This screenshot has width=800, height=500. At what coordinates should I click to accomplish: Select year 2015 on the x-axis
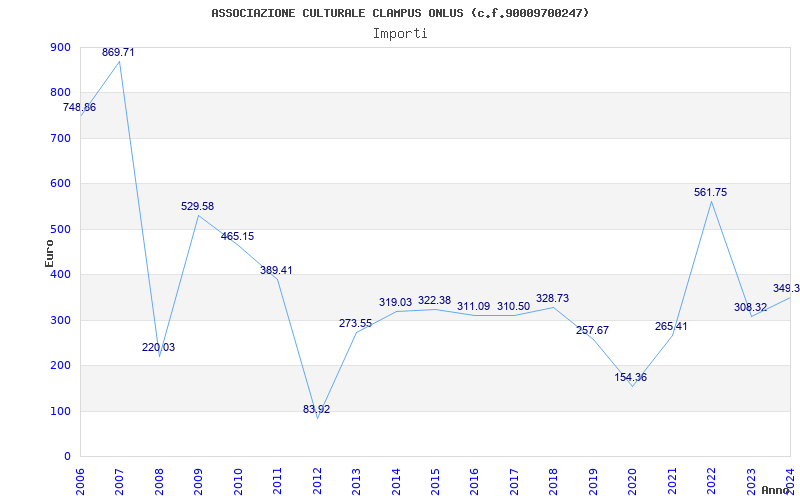tap(435, 481)
